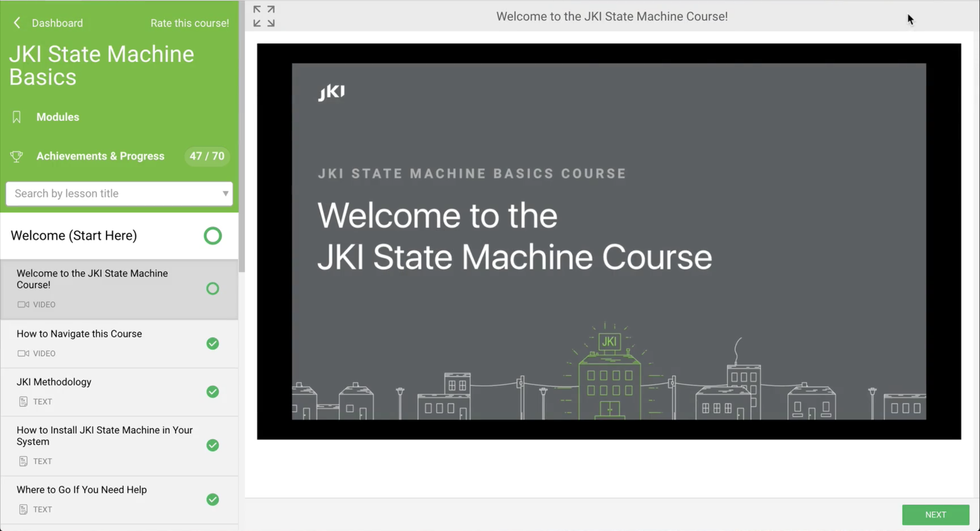
Task: Click the video camera icon on the Welcome lesson
Action: pos(23,304)
